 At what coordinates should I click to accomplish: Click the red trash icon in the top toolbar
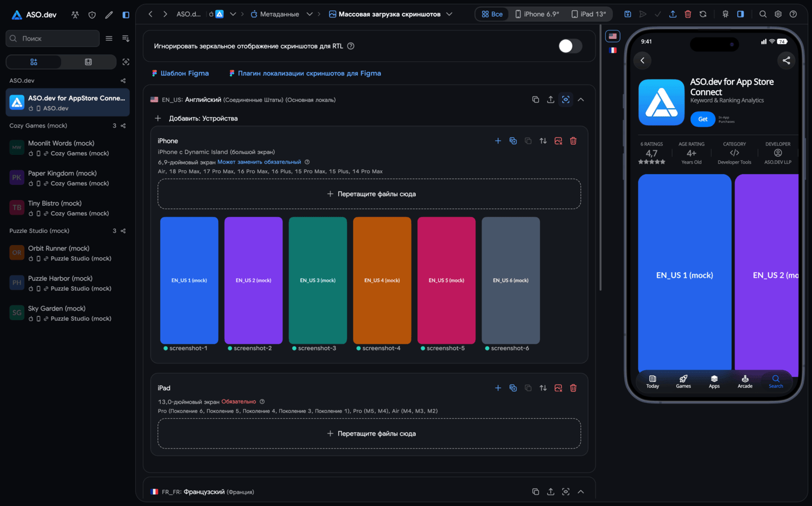click(x=688, y=14)
